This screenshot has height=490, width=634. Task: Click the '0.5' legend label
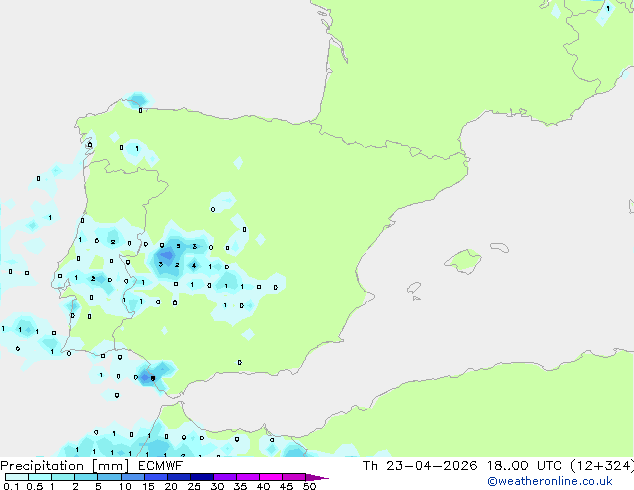point(34,486)
